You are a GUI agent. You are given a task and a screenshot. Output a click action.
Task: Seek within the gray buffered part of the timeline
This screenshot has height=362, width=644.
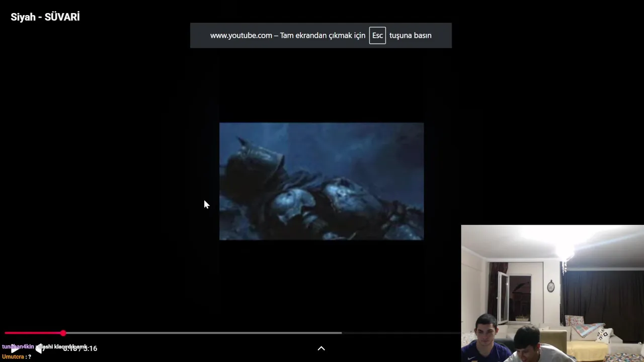pyautogui.click(x=201, y=333)
